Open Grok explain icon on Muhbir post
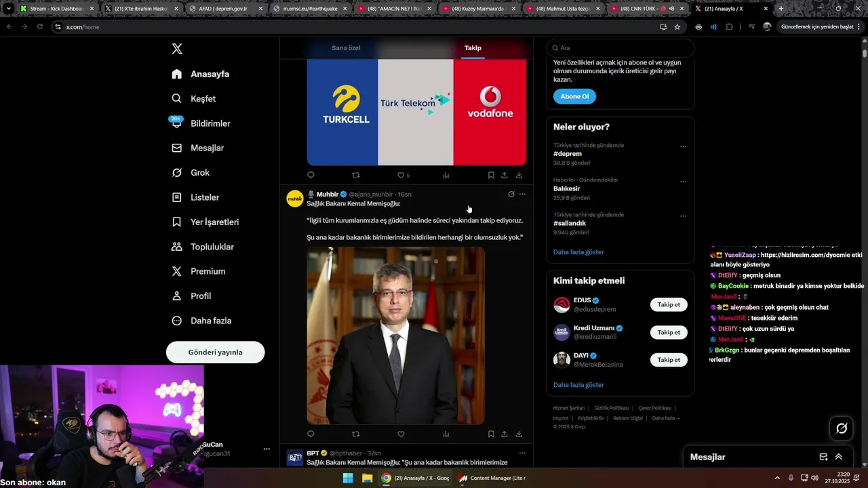 (511, 194)
